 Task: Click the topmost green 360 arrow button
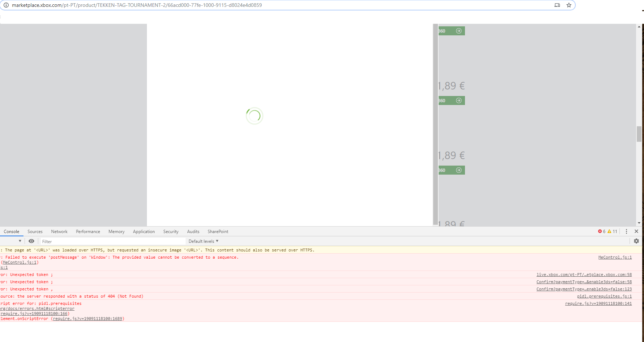point(451,31)
